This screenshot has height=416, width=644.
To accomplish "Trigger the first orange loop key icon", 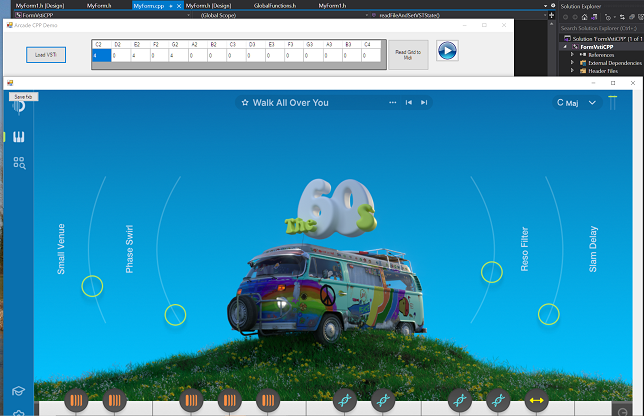I will pyautogui.click(x=76, y=400).
